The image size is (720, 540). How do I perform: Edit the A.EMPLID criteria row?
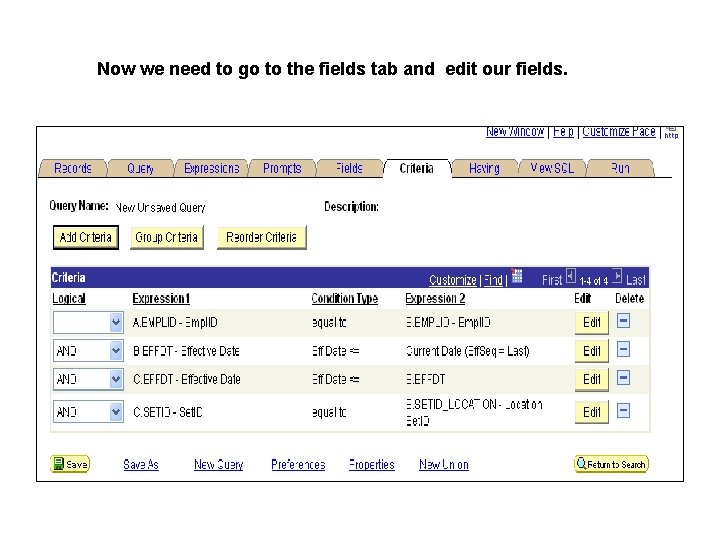tap(591, 323)
